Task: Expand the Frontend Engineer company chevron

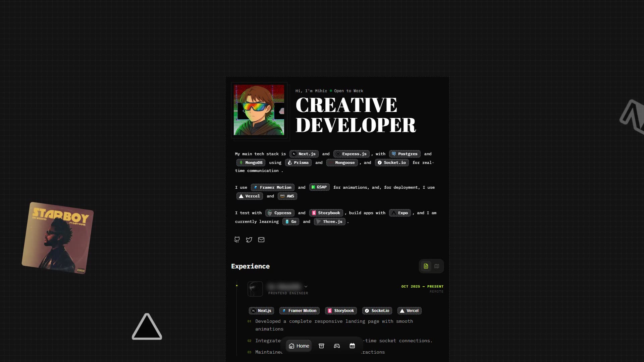Action: pyautogui.click(x=306, y=287)
